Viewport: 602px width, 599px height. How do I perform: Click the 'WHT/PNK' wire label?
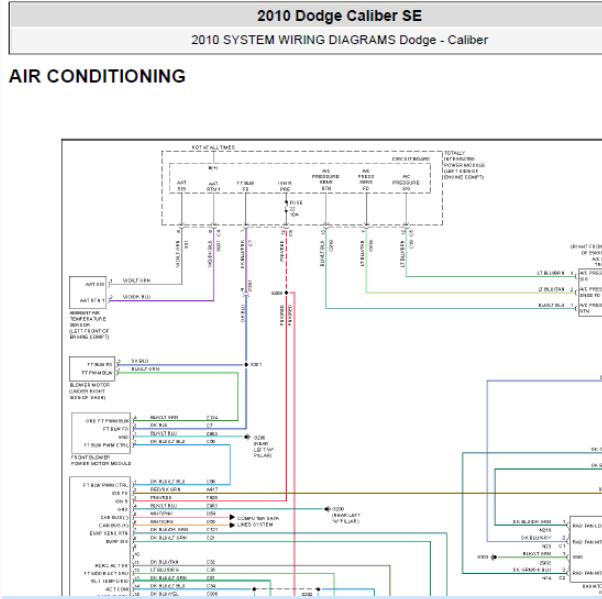161,514
